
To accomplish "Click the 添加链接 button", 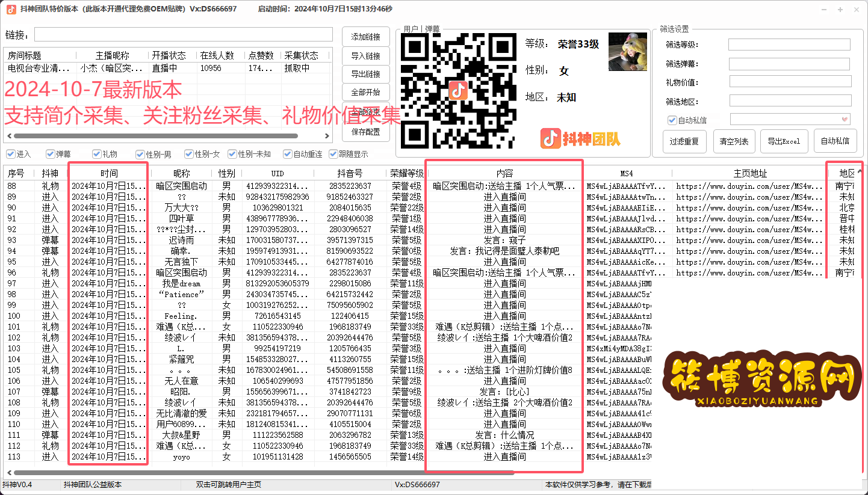I will 365,37.
